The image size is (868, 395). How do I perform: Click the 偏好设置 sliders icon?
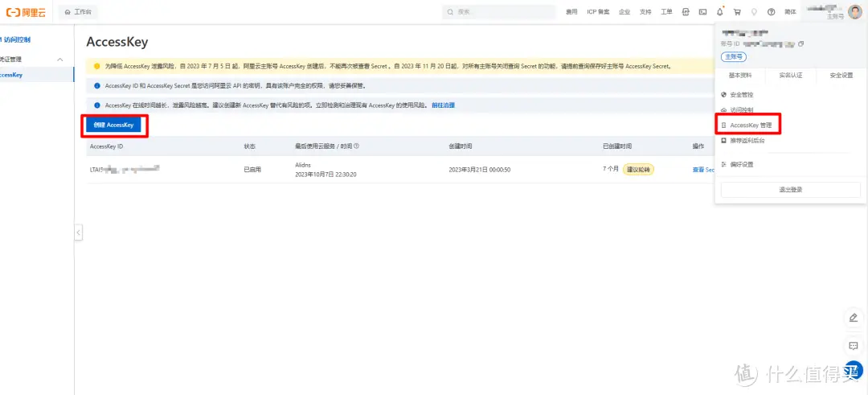[x=723, y=165]
